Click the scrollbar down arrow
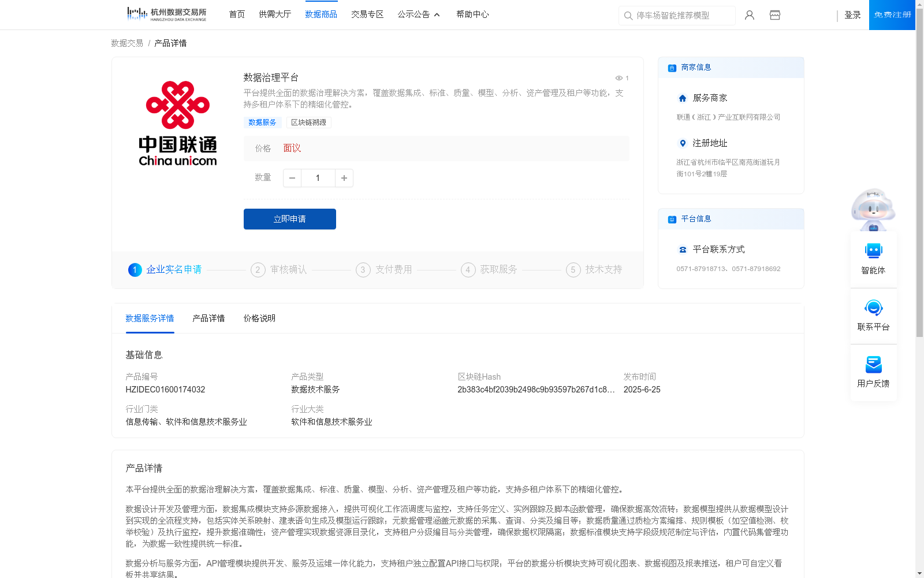This screenshot has height=578, width=924. tap(919, 573)
